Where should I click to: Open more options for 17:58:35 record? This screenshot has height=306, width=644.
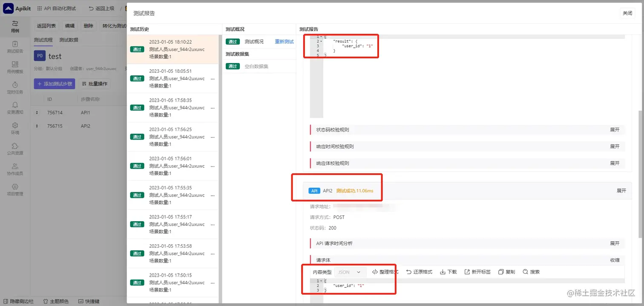(x=213, y=108)
